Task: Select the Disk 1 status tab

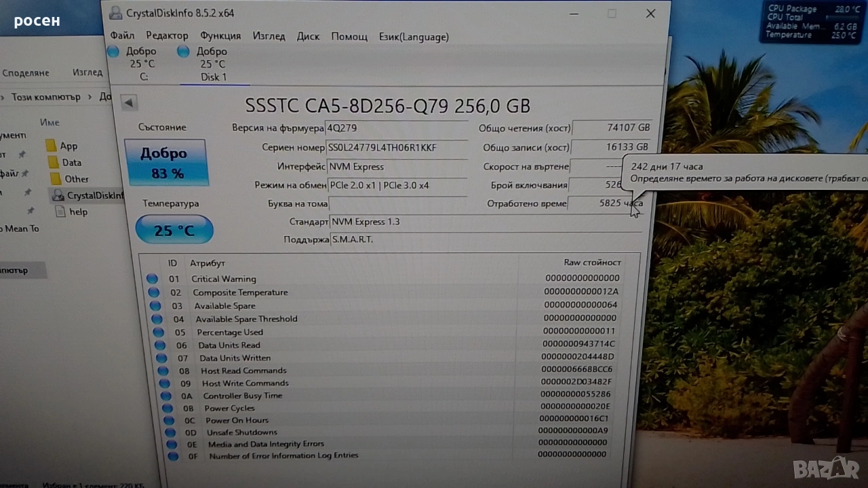Action: pyautogui.click(x=212, y=64)
